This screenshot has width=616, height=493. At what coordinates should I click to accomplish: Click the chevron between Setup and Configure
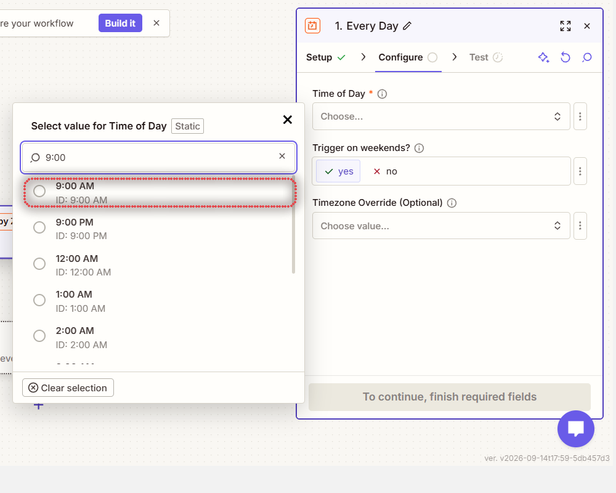tap(363, 57)
